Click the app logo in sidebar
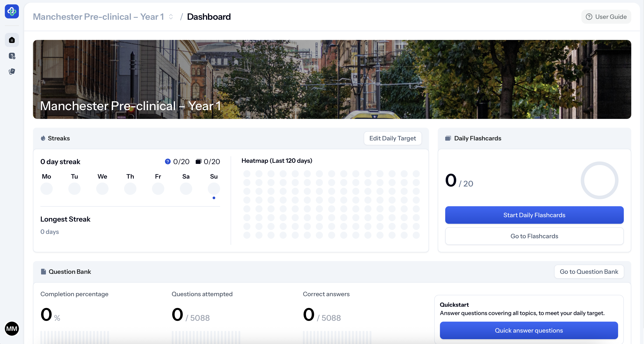 [x=12, y=11]
